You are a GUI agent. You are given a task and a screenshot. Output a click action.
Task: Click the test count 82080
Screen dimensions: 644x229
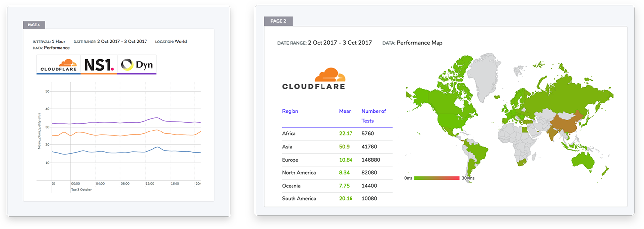369,173
